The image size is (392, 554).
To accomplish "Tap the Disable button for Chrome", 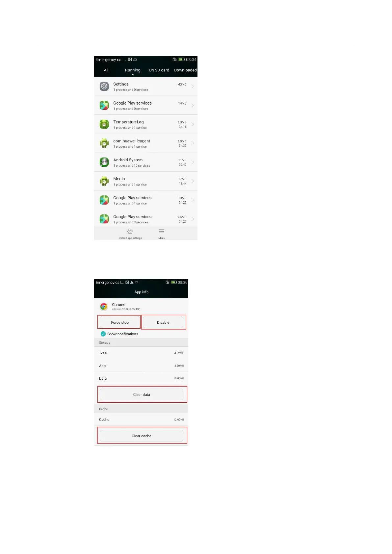I will 163,322.
